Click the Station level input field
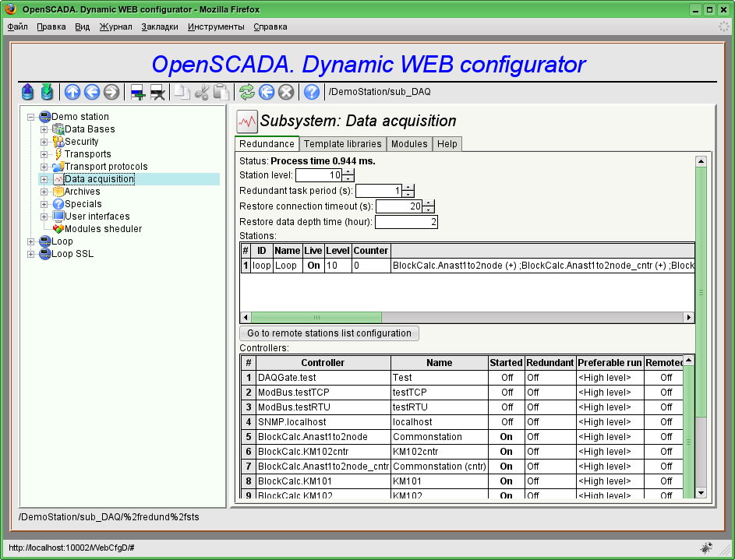Viewport: 735px width, 560px height. click(x=319, y=175)
